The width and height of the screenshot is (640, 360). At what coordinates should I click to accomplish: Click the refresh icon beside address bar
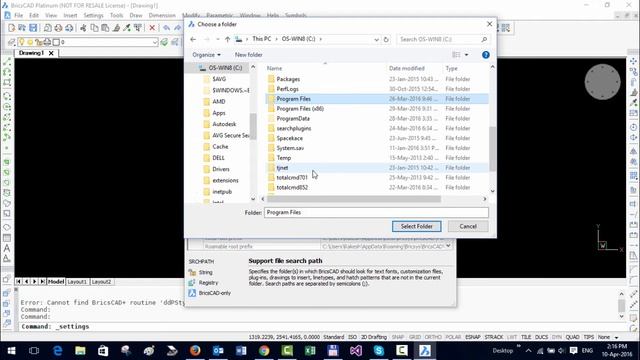coord(386,39)
